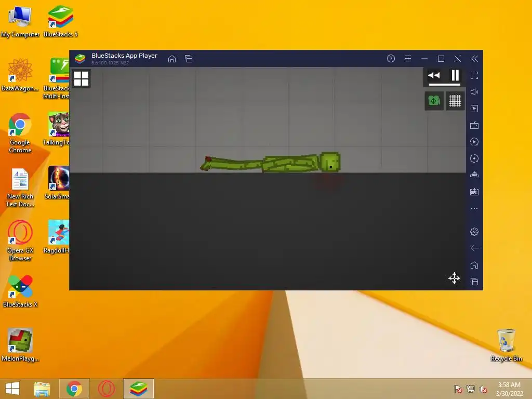Image resolution: width=532 pixels, height=399 pixels.
Task: Select the Talking Tom desktop shortcut
Action: coord(57,129)
